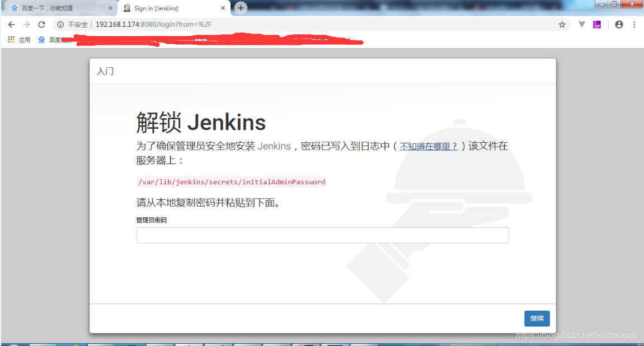The height and width of the screenshot is (346, 644).
Task: Go back with the browser back arrow
Action: 12,25
